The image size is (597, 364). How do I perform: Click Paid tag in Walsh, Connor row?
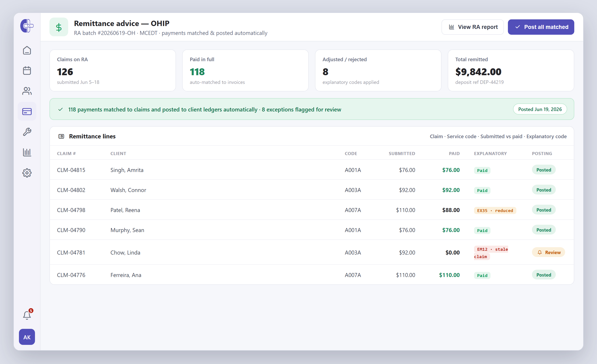pos(482,190)
